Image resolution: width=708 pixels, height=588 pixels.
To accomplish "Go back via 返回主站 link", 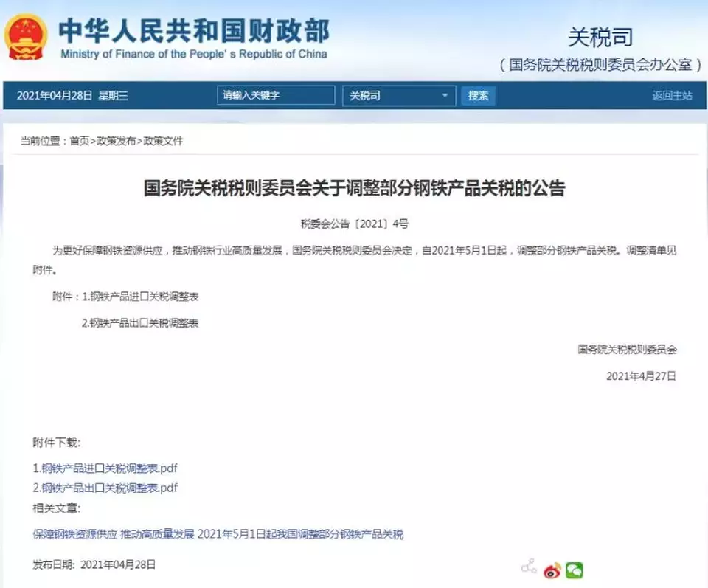I will coord(672,95).
